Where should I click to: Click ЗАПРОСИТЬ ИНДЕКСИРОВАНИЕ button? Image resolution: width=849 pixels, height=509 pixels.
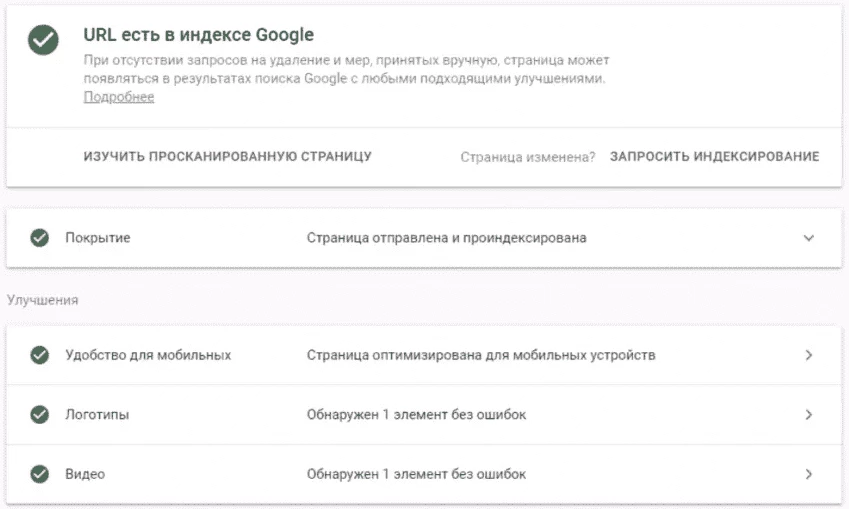(714, 156)
